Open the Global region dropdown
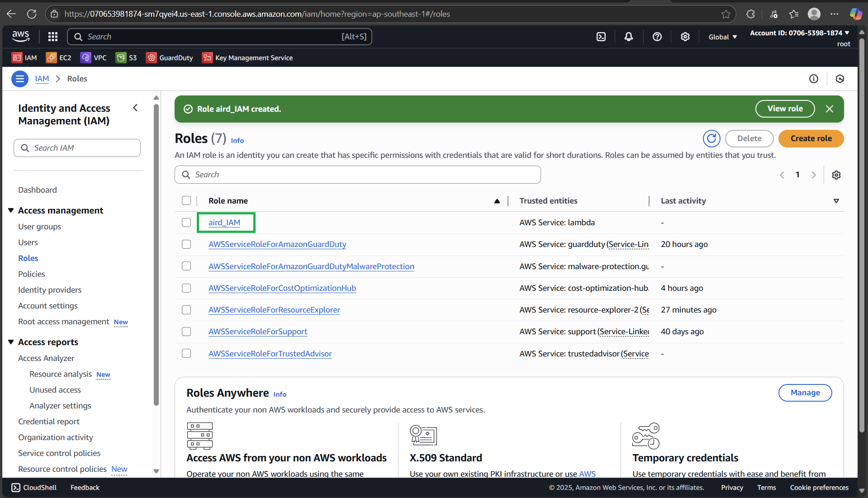The height and width of the screenshot is (498, 868). point(723,37)
